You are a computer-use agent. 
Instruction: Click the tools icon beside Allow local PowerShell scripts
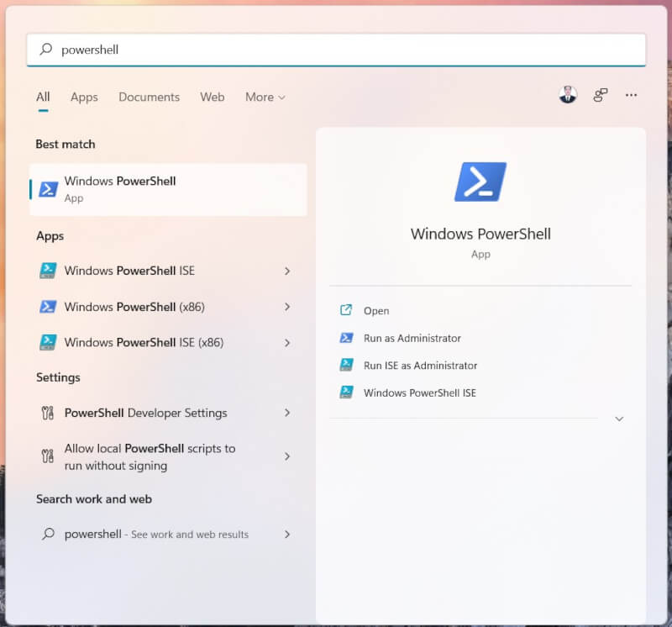pos(48,456)
